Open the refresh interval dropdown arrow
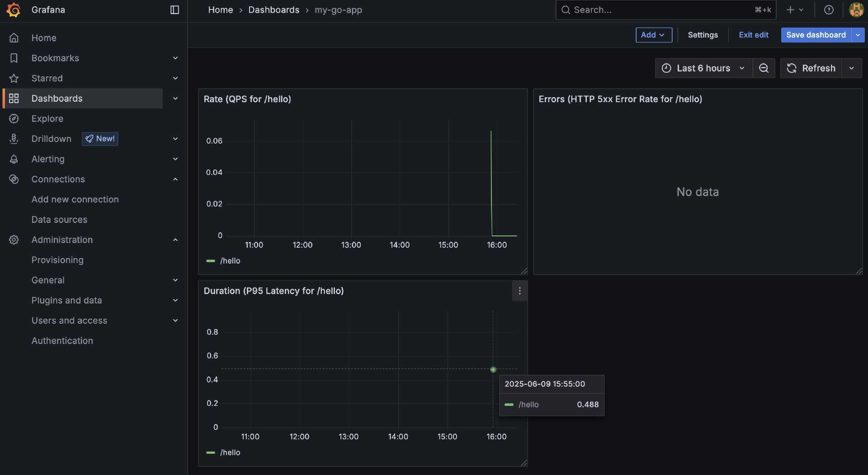The height and width of the screenshot is (475, 868). [x=852, y=68]
